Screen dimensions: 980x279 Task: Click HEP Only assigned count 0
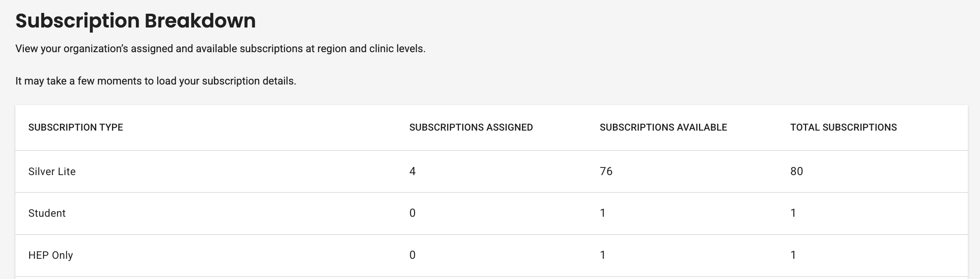pos(412,255)
